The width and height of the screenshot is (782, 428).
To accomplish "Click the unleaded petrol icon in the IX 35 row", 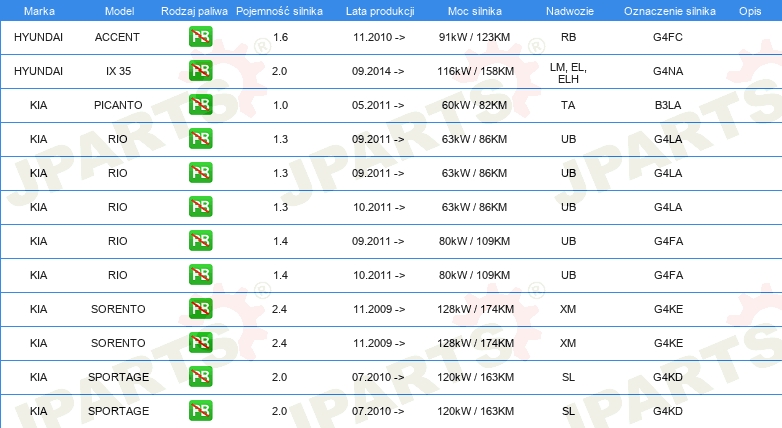I will (200, 71).
